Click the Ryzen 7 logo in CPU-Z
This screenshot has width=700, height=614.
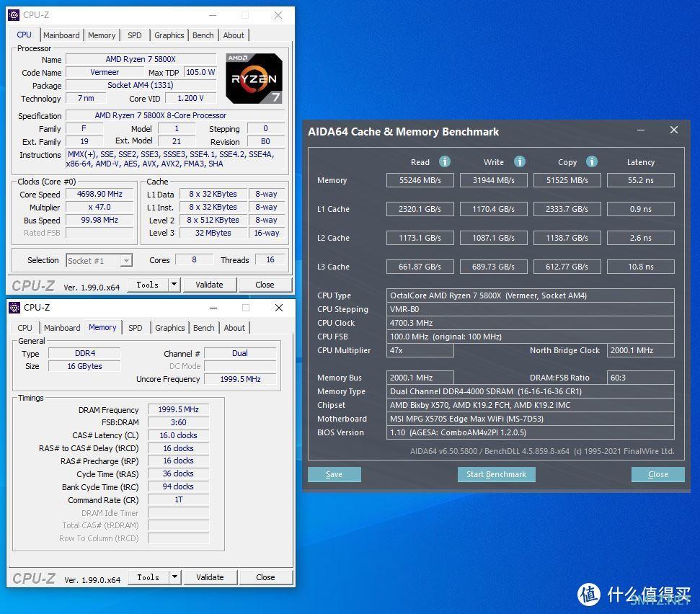(x=254, y=79)
